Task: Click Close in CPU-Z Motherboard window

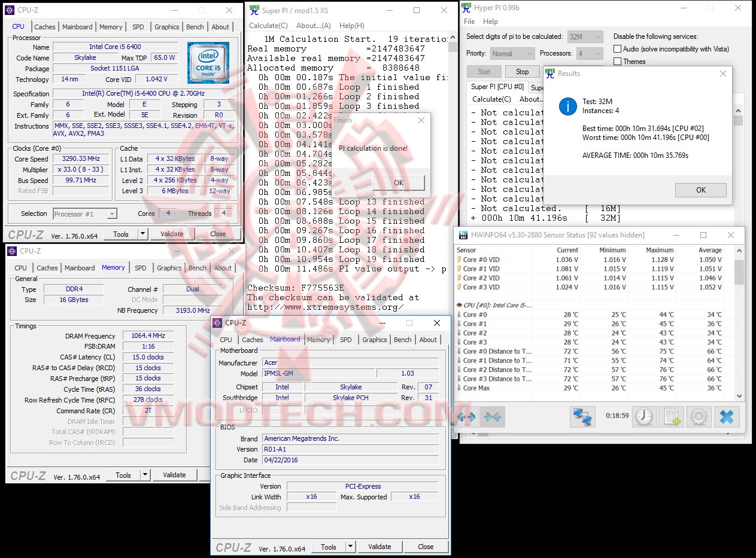Action: [x=426, y=547]
